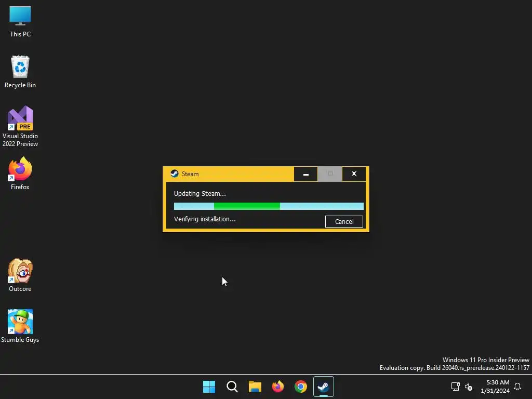
Task: Select the Recycle Bin icon
Action: 20,72
